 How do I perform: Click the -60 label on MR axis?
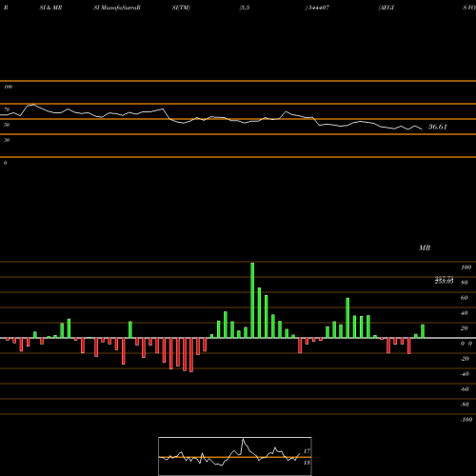[x=465, y=389]
